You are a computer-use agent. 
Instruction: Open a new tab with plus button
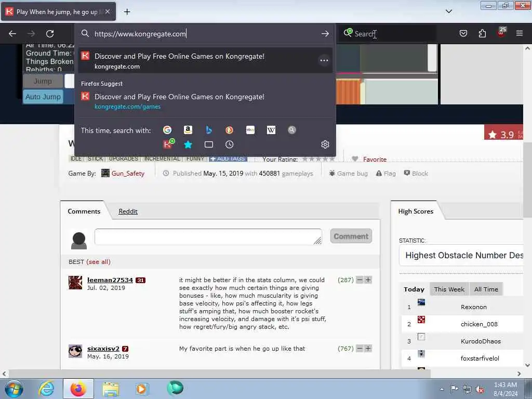[x=127, y=12]
